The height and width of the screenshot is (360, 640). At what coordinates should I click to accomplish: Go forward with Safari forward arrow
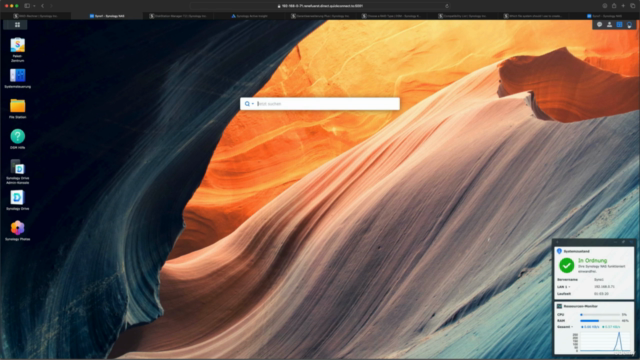[51, 6]
